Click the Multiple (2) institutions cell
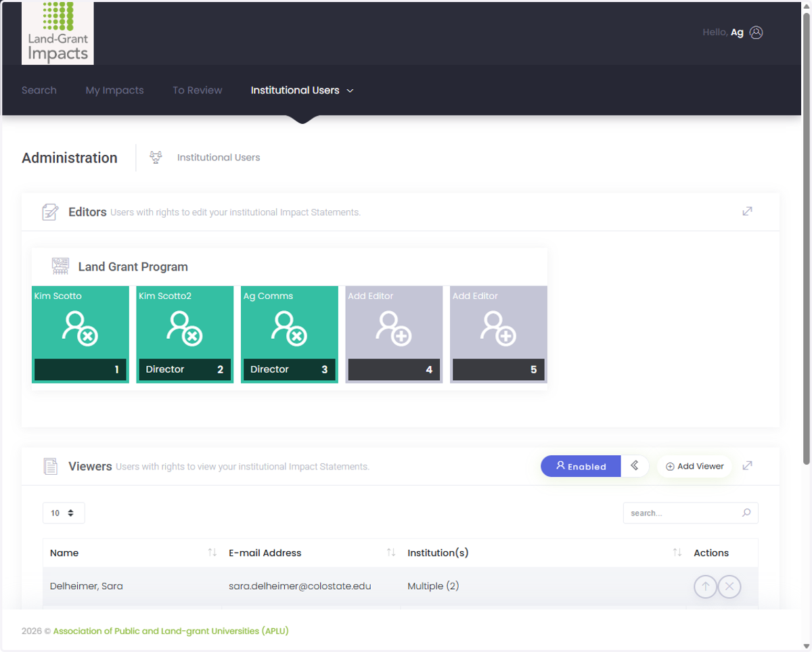812x652 pixels. point(543,586)
